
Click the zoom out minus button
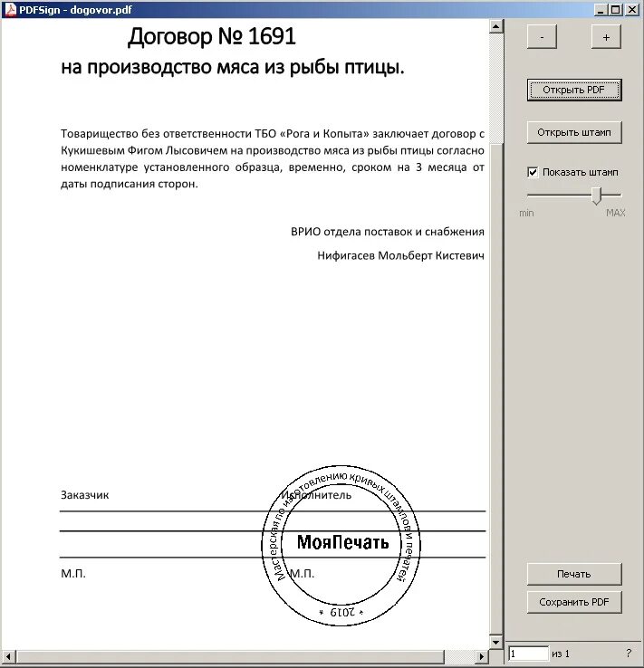pos(542,37)
